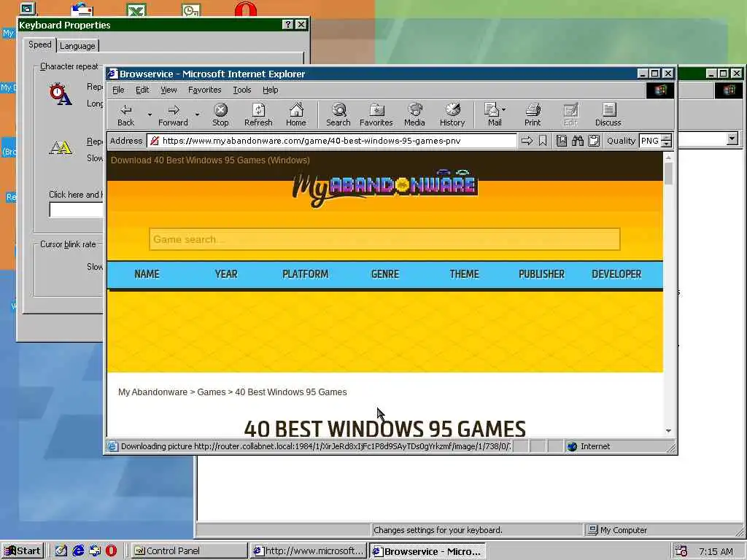Open the address dropdown in the background IE window
Viewport: 747px width, 560px height.
(x=732, y=139)
